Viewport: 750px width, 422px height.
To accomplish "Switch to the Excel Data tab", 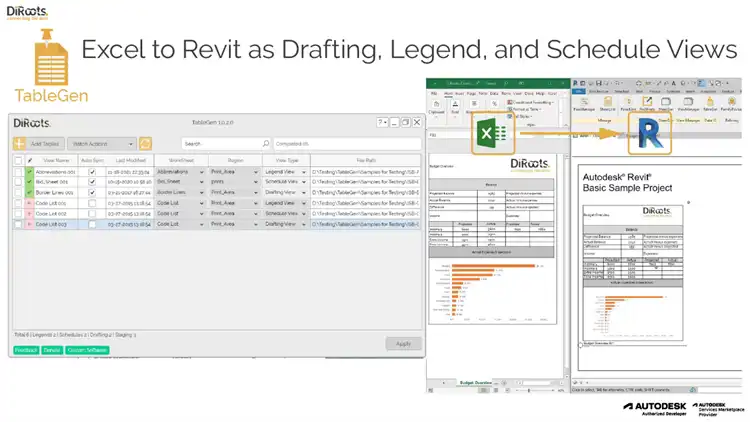I will [x=494, y=93].
